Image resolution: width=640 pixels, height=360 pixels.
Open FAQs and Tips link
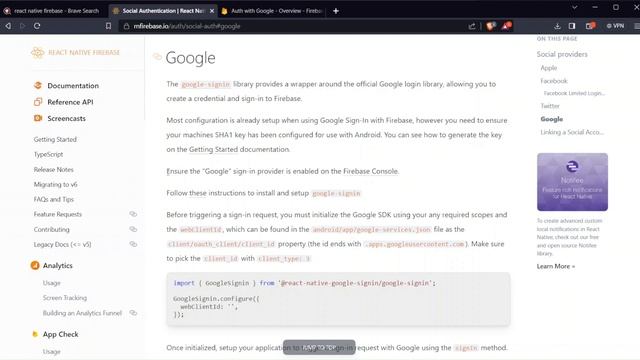(53, 199)
